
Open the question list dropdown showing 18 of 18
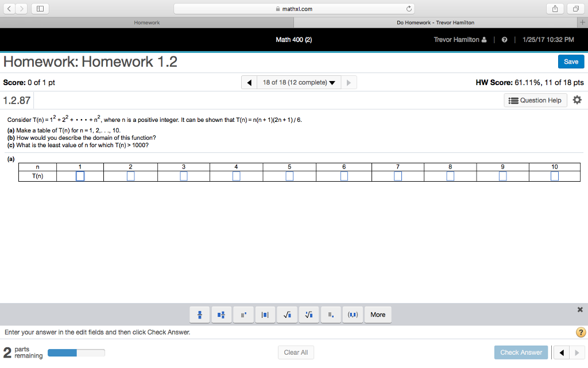[x=299, y=82]
